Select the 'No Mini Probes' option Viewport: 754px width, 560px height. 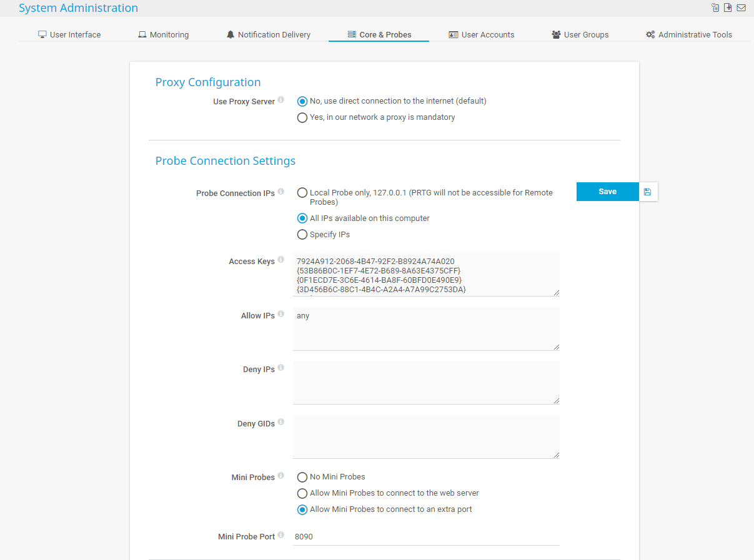302,477
